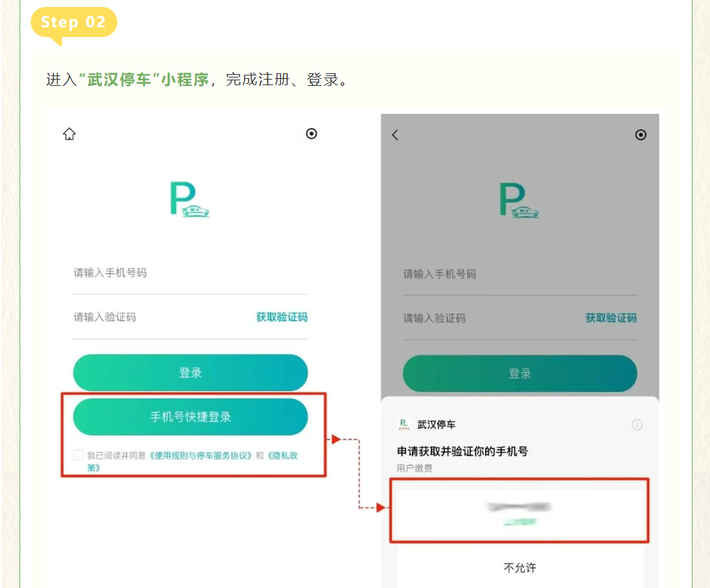Open the 《隐私政策》 link
The height and width of the screenshot is (588, 710).
pyautogui.click(x=286, y=455)
